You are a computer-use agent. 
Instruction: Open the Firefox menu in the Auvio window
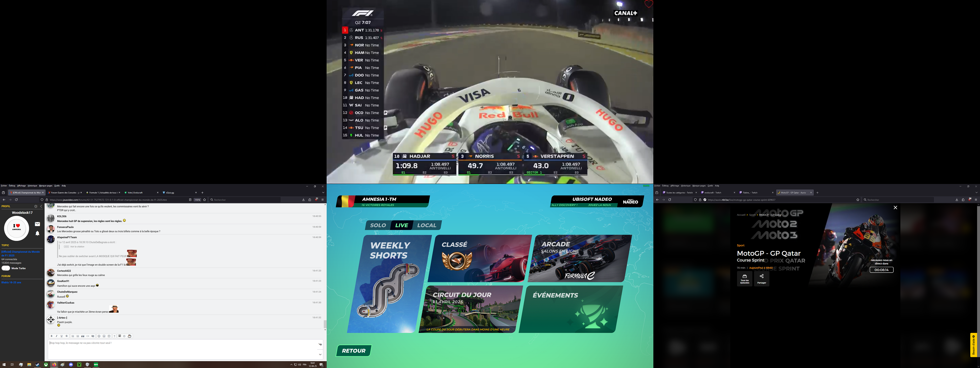(976, 200)
